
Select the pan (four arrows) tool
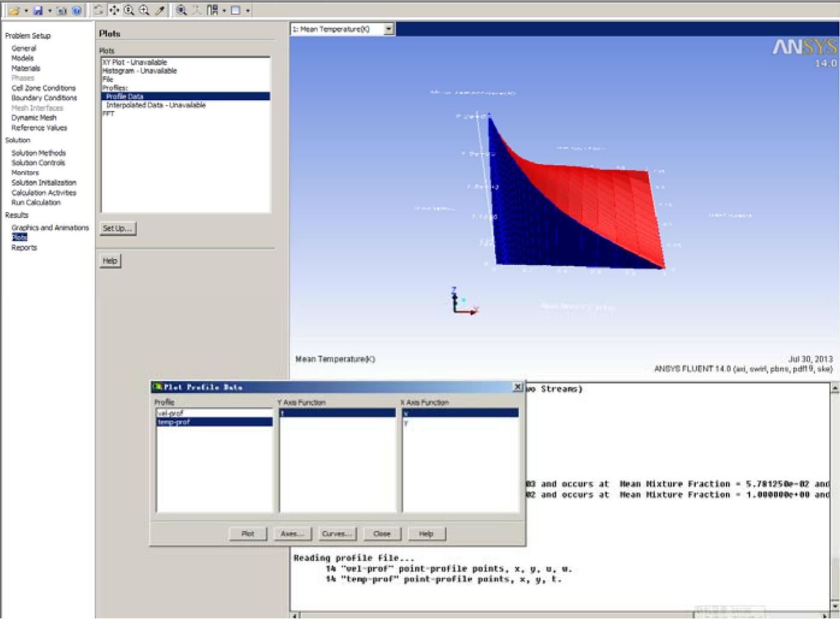coord(114,10)
